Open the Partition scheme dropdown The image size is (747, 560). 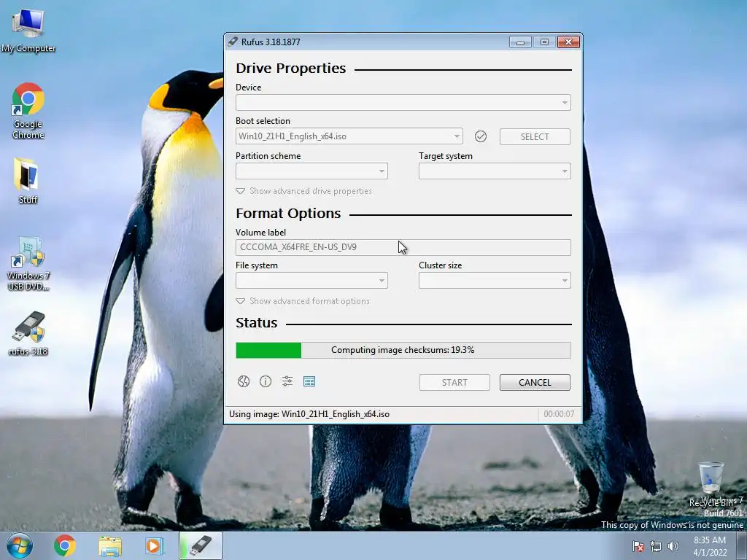point(311,171)
